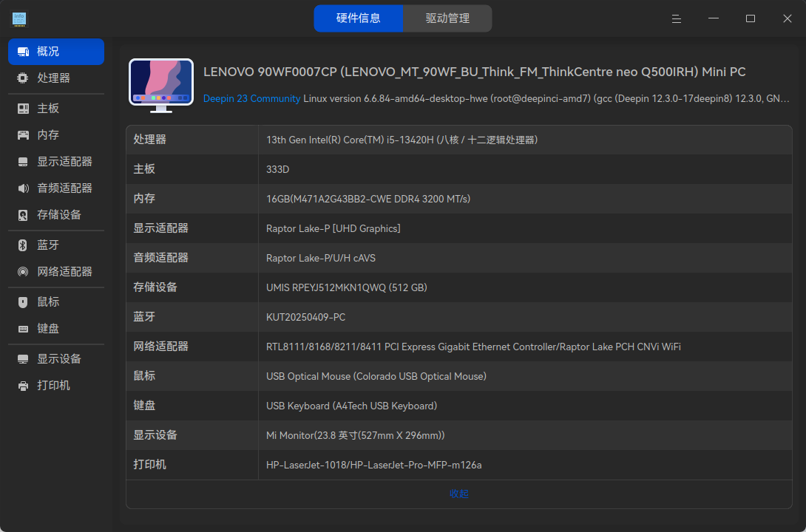
Task: Click the 显示适配器 display adapter icon
Action: click(23, 162)
